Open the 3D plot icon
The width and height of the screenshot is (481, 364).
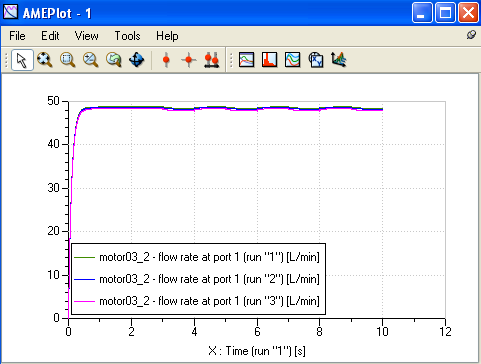point(339,60)
